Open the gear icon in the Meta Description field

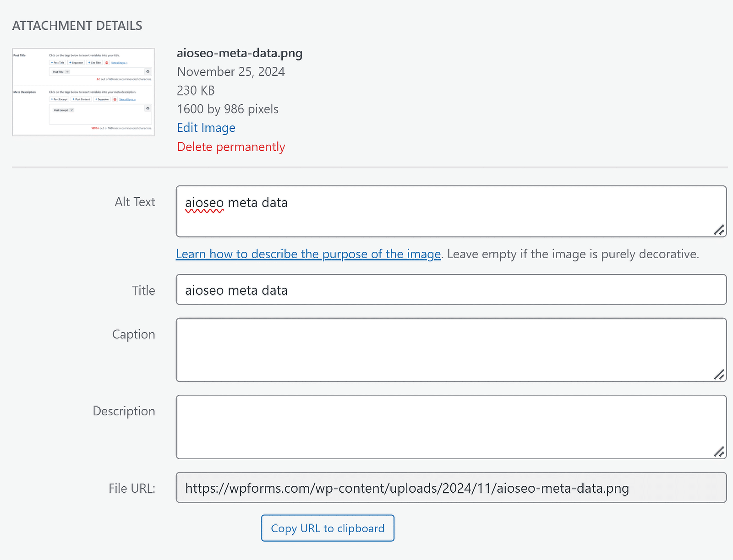pyautogui.click(x=148, y=109)
